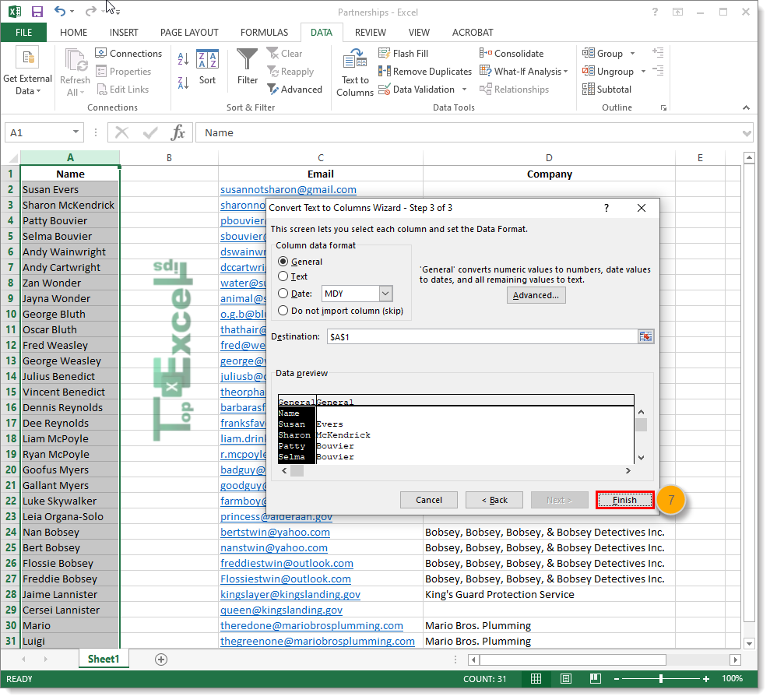This screenshot has height=700, width=770.
Task: Click the Refresh All icon
Action: pyautogui.click(x=76, y=62)
